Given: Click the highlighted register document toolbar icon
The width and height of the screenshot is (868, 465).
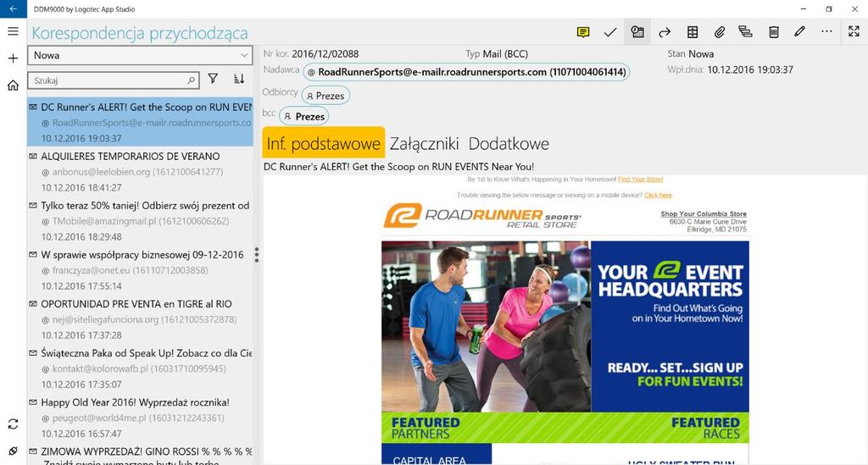Looking at the screenshot, I should pyautogui.click(x=637, y=32).
